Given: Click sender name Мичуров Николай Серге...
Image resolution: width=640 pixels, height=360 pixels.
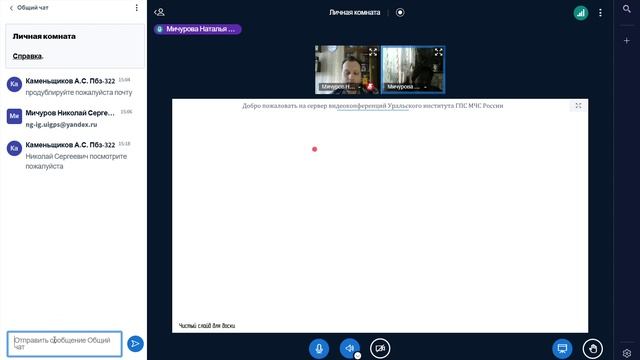Looking at the screenshot, I should (70, 113).
